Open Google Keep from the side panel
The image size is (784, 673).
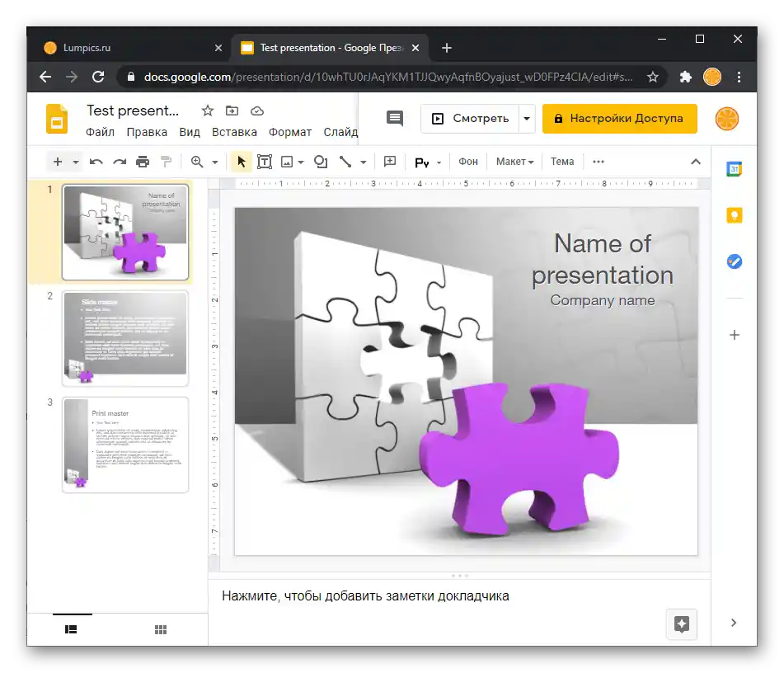click(x=734, y=214)
